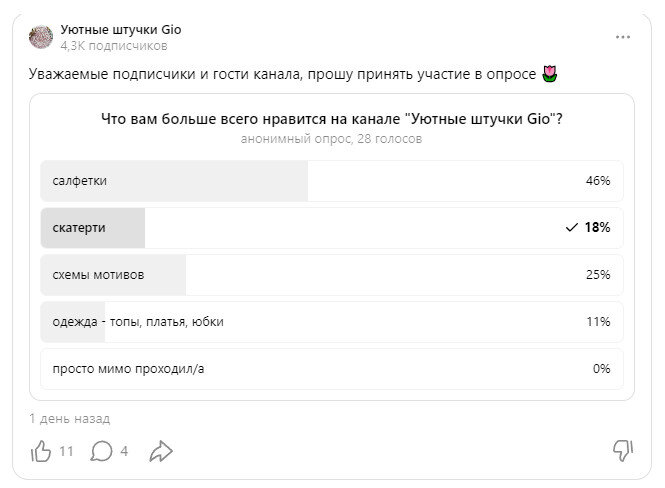Screen dimensions: 665x488
Task: Click the 4,3K подписчиков subscriber count
Action: click(x=114, y=46)
